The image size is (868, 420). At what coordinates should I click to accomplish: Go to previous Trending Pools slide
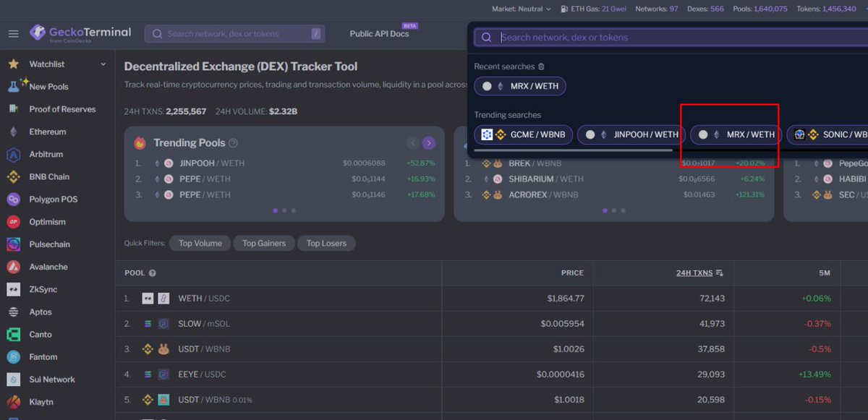point(413,143)
